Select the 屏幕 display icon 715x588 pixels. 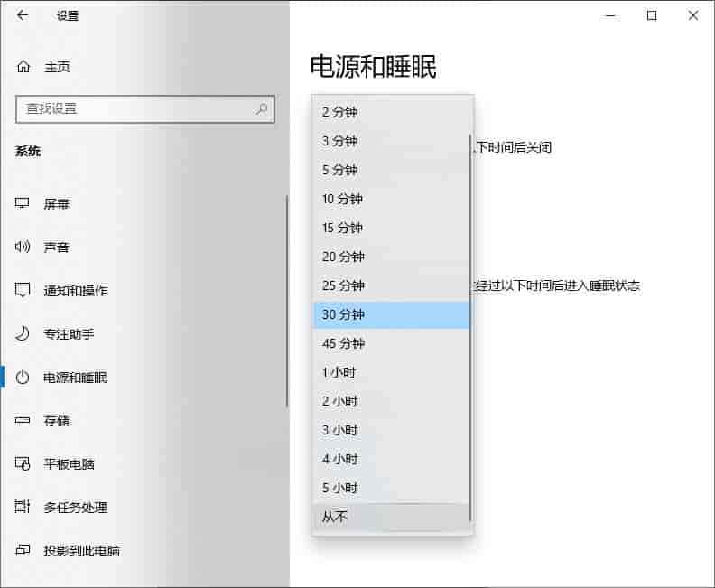23,203
